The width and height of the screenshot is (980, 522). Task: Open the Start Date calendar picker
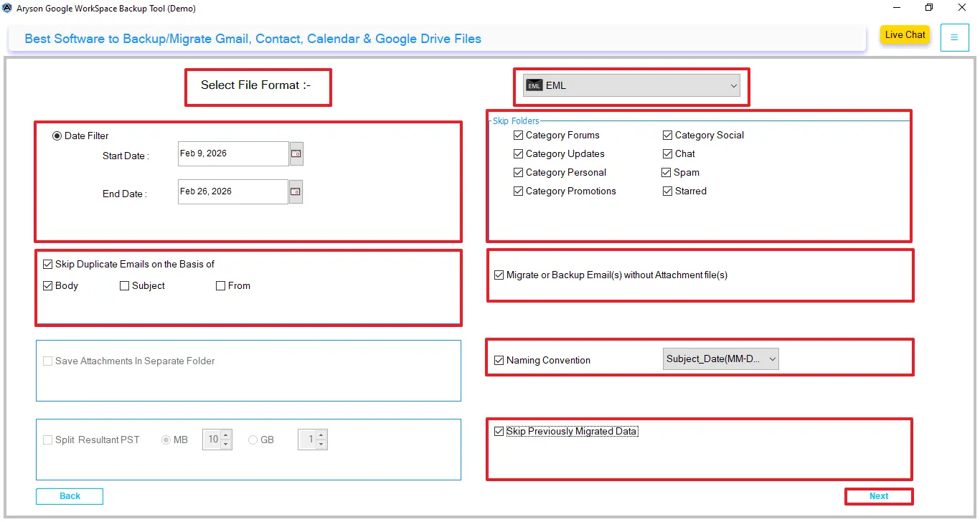(296, 153)
